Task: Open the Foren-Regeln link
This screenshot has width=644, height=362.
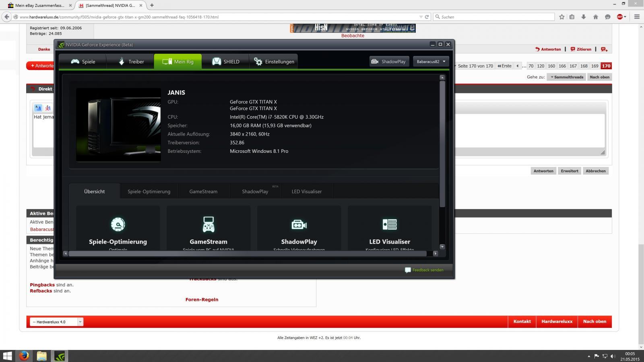Action: pyautogui.click(x=202, y=300)
